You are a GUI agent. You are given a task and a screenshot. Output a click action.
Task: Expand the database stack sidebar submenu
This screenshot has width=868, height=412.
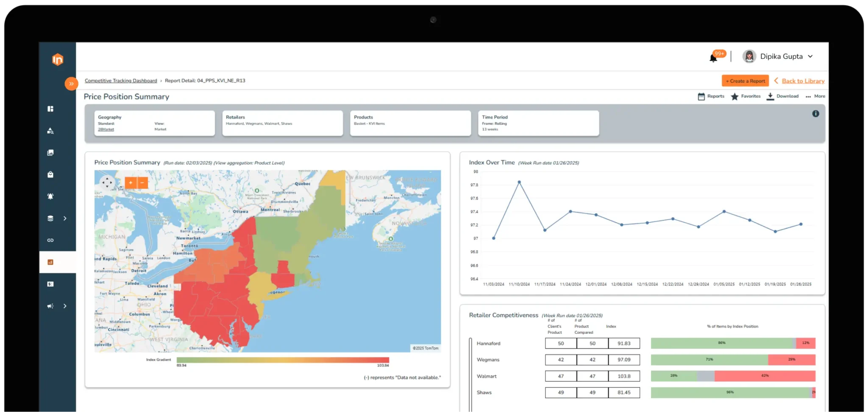[65, 218]
